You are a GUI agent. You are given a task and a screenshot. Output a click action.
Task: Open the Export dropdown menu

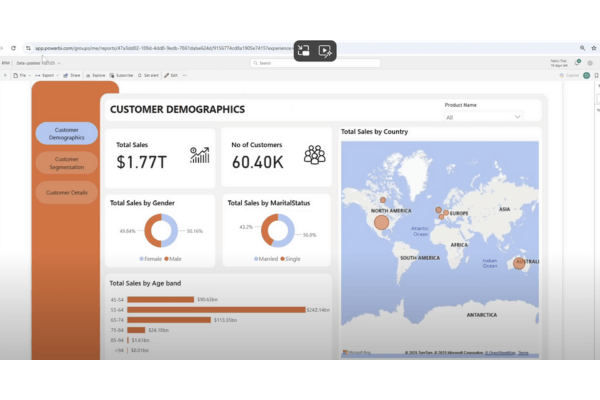[47, 75]
